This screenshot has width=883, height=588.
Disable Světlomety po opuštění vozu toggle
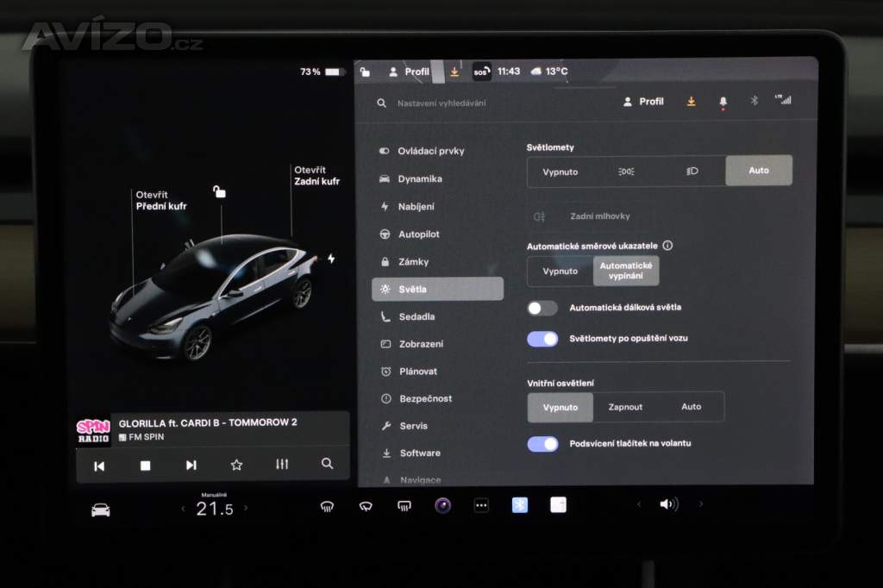click(542, 339)
